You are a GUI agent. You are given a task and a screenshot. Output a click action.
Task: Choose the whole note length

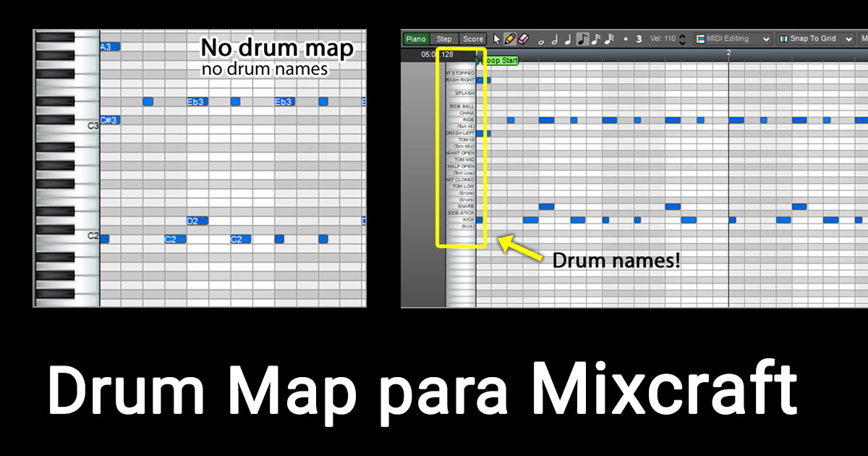coord(541,41)
